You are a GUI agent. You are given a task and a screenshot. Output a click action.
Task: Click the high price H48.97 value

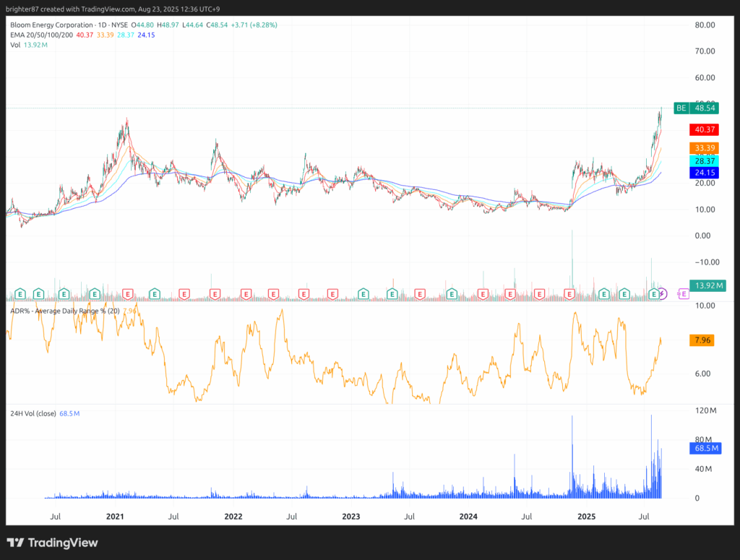(x=168, y=25)
